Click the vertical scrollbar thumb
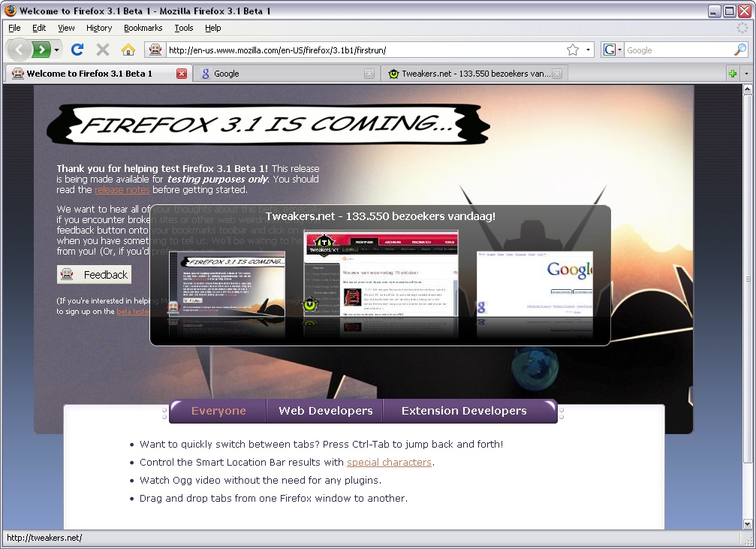 coord(747,279)
